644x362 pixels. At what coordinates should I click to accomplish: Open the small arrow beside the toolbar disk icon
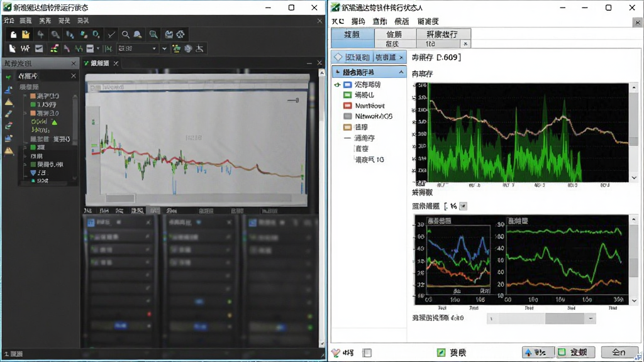[x=97, y=49]
